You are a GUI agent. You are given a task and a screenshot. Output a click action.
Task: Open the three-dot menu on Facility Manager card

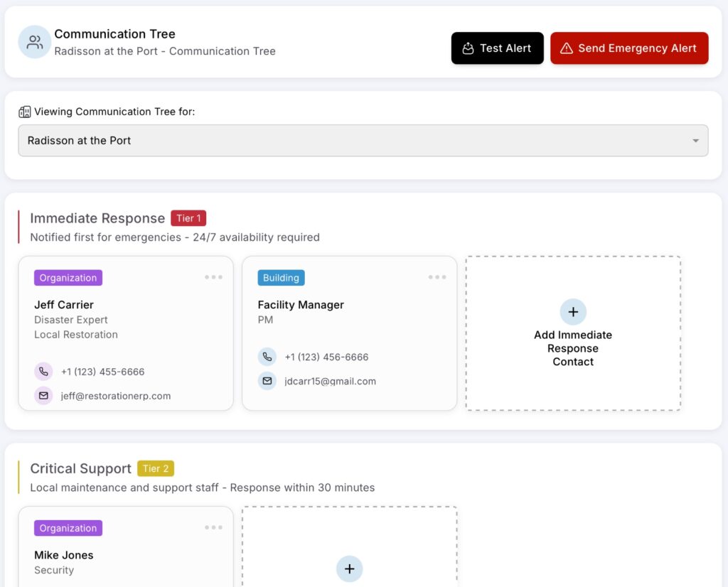pos(437,277)
